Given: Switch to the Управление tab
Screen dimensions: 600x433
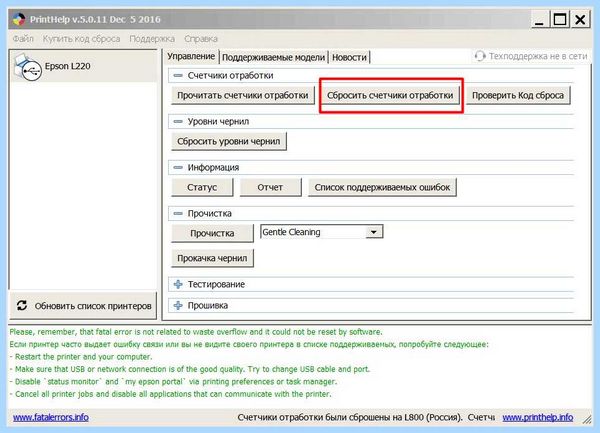Looking at the screenshot, I should pyautogui.click(x=191, y=56).
